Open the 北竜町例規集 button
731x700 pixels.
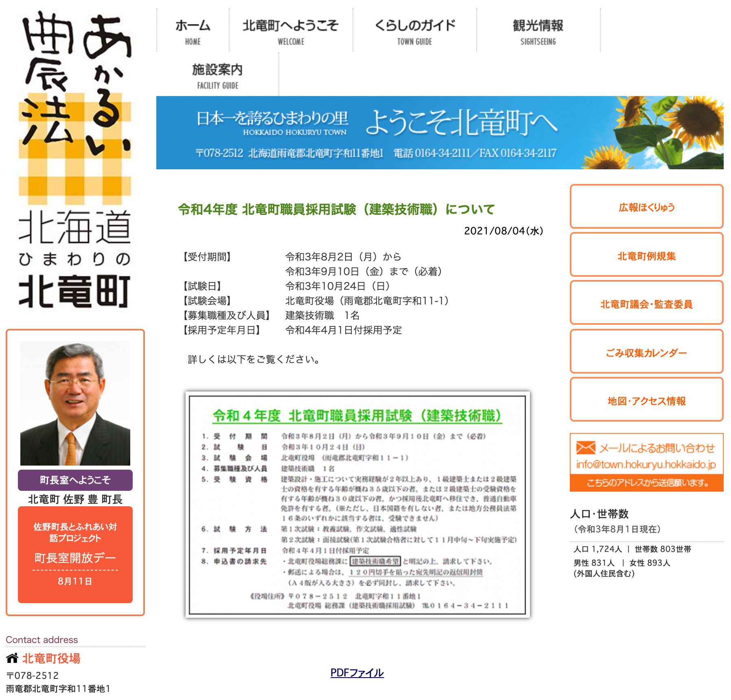tap(646, 256)
